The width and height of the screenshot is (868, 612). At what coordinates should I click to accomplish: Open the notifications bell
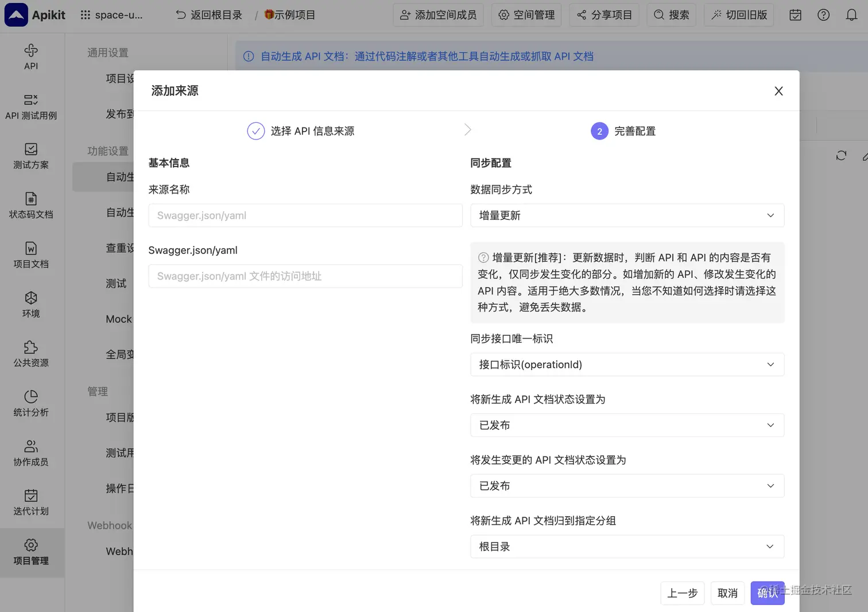pyautogui.click(x=851, y=15)
